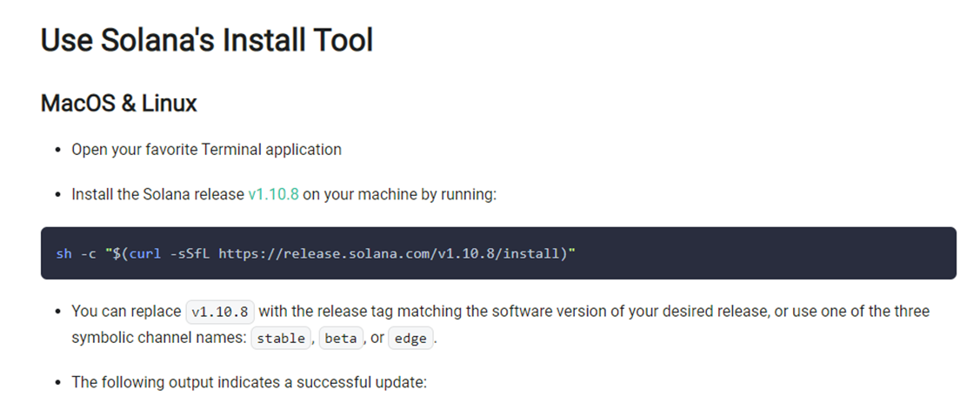Select the "beta" channel code tag
Viewport: 980px width, 410px height.
[341, 339]
